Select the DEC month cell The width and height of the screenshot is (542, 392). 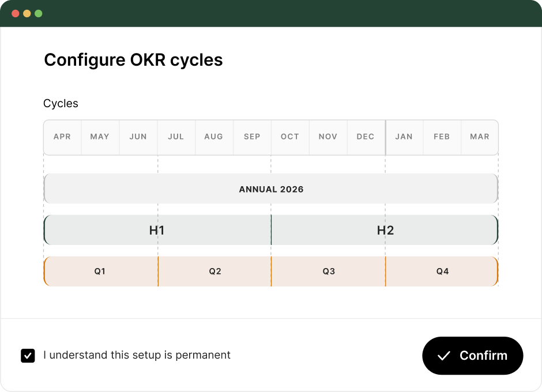click(366, 137)
